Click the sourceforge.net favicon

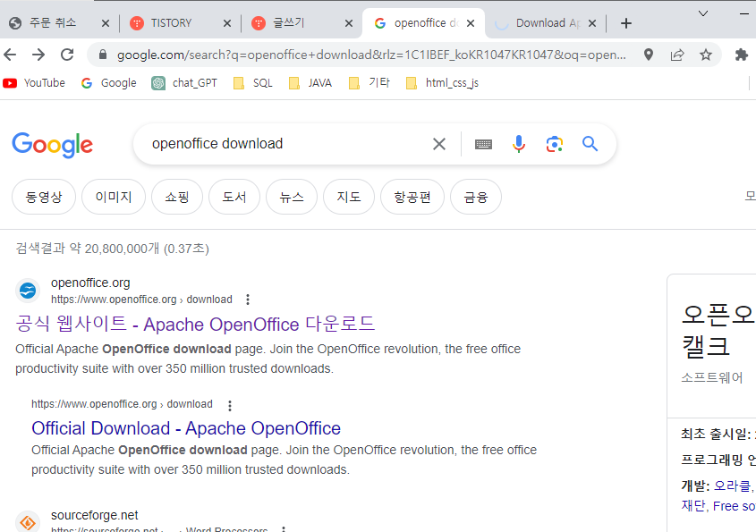(x=28, y=522)
